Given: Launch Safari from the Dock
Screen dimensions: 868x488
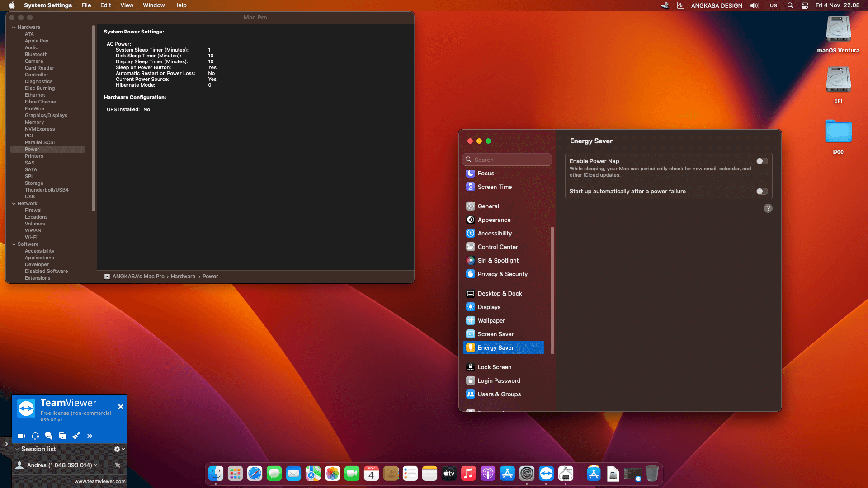Looking at the screenshot, I should click(x=255, y=474).
